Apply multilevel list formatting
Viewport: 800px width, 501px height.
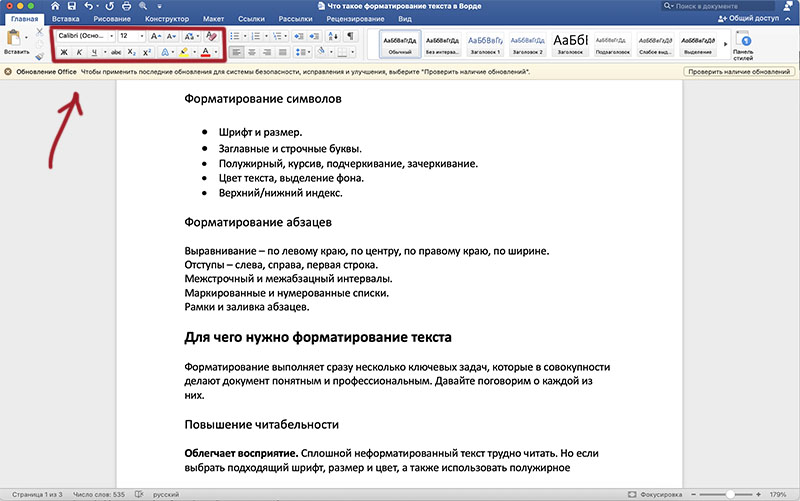[277, 36]
